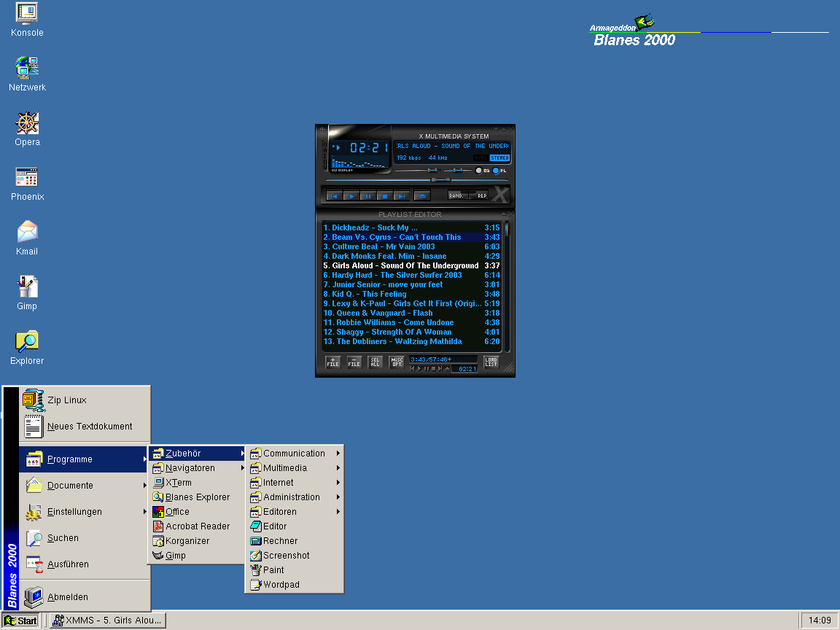Click the XMMS time display 02:21

tap(369, 147)
